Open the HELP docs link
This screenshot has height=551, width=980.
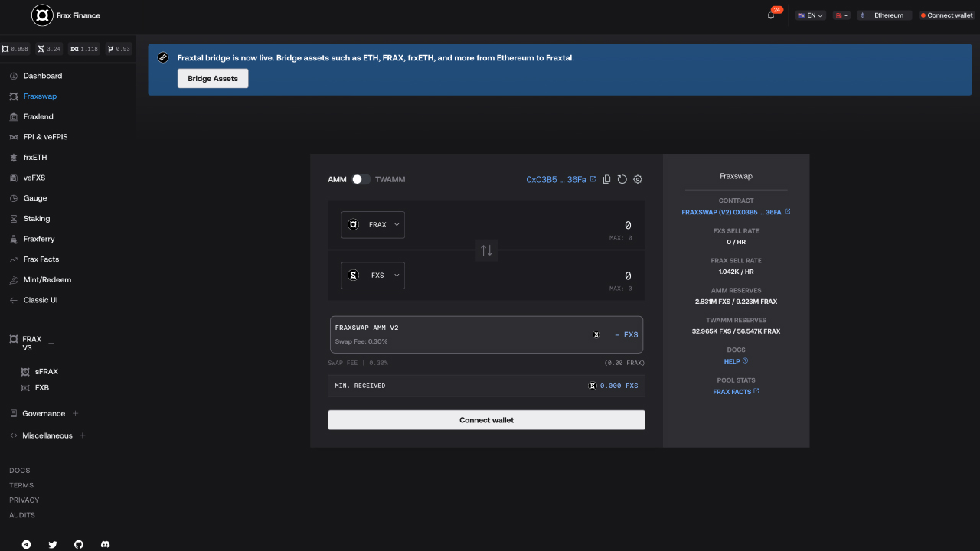pos(736,361)
